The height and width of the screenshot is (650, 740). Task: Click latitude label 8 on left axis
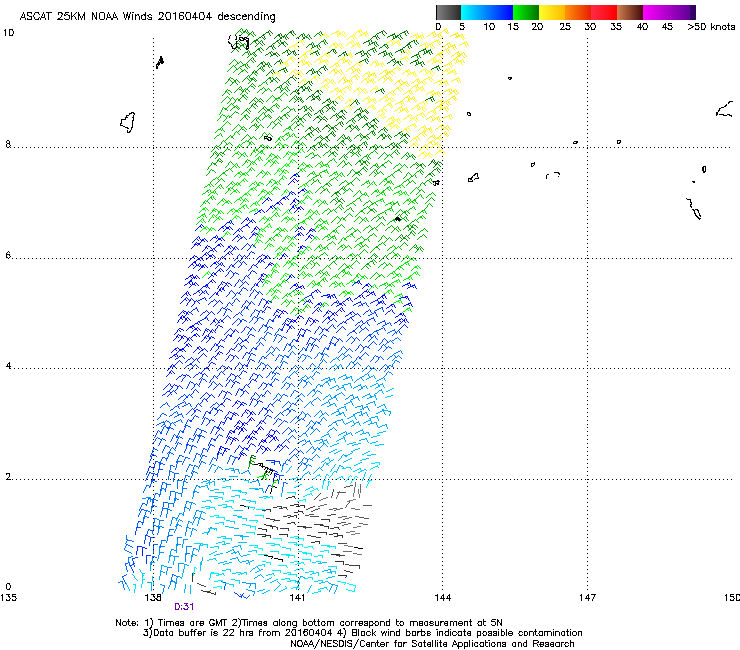tap(8, 144)
